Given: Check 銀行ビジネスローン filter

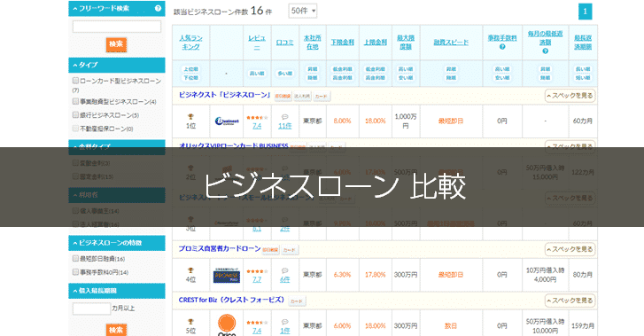Looking at the screenshot, I should [x=75, y=114].
